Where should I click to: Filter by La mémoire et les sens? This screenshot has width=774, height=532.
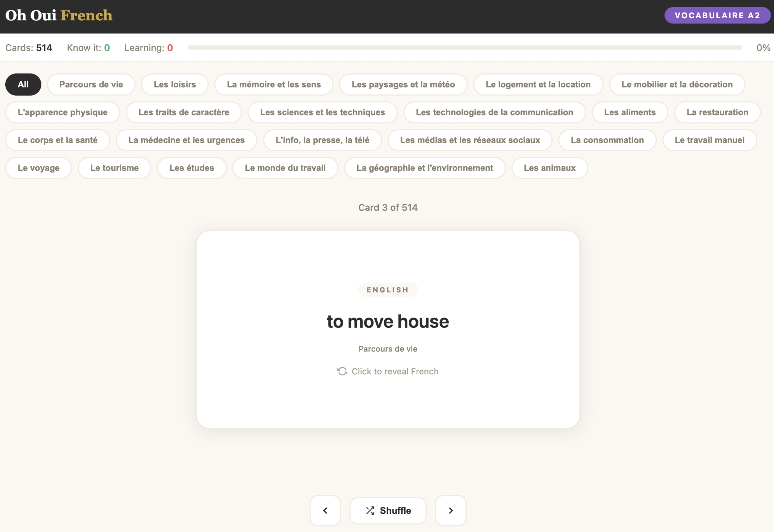tap(274, 84)
